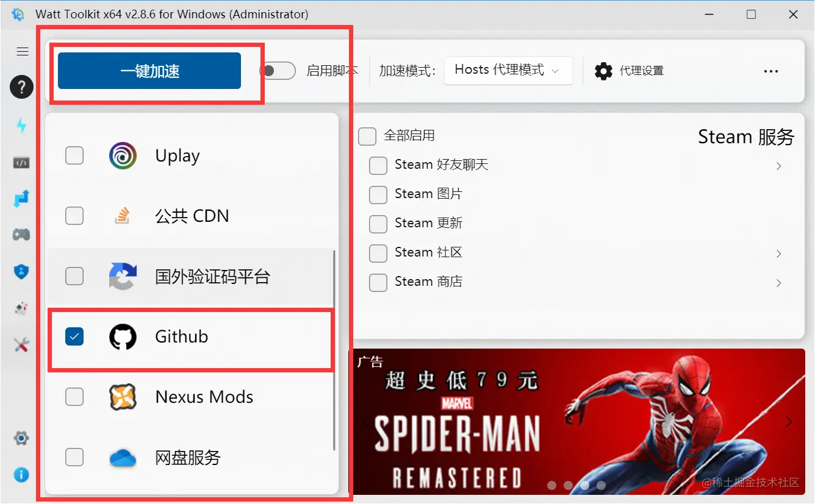Click the 加速模式 label

click(408, 71)
